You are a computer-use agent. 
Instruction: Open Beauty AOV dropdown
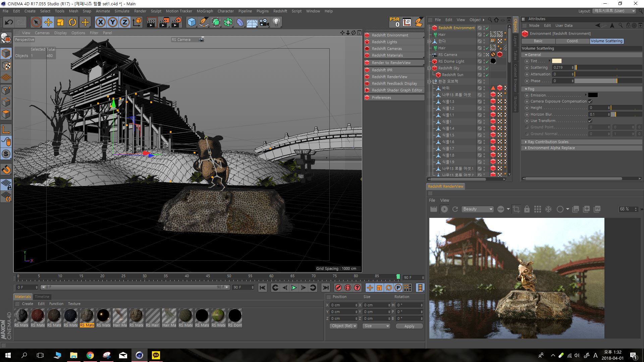coord(478,209)
